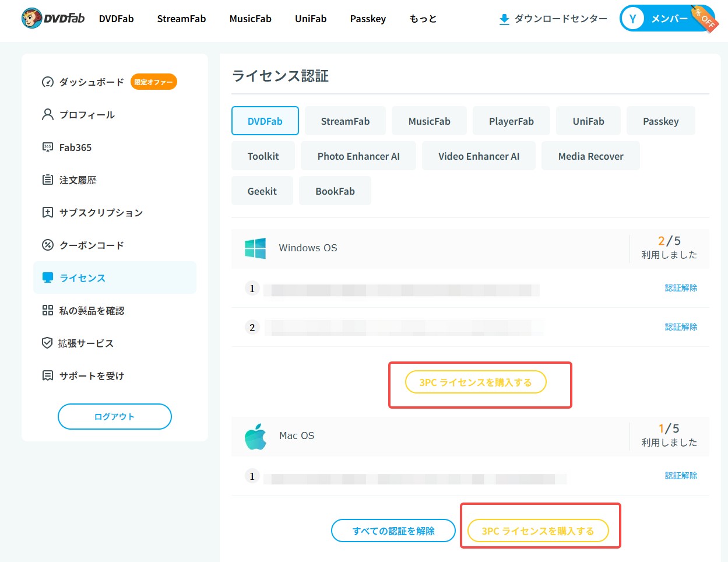Image resolution: width=728 pixels, height=562 pixels.
Task: Click the dashboard gauge icon
Action: pyautogui.click(x=48, y=82)
